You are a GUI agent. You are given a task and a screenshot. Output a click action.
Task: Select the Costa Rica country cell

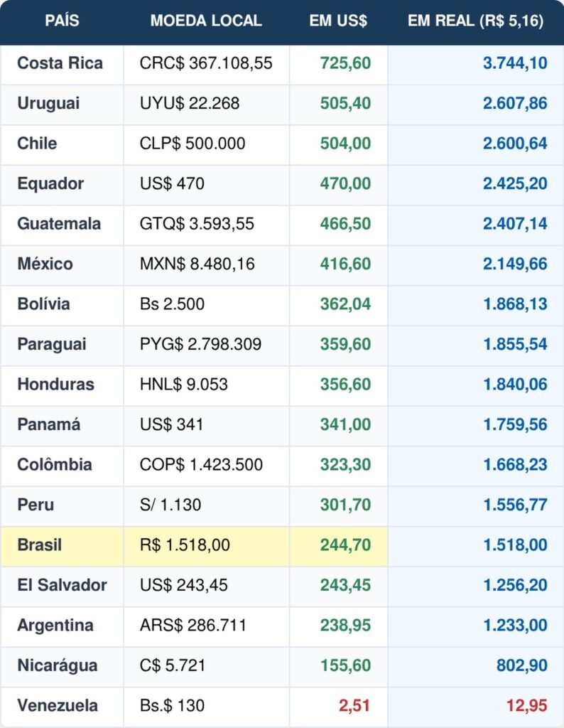tap(60, 63)
